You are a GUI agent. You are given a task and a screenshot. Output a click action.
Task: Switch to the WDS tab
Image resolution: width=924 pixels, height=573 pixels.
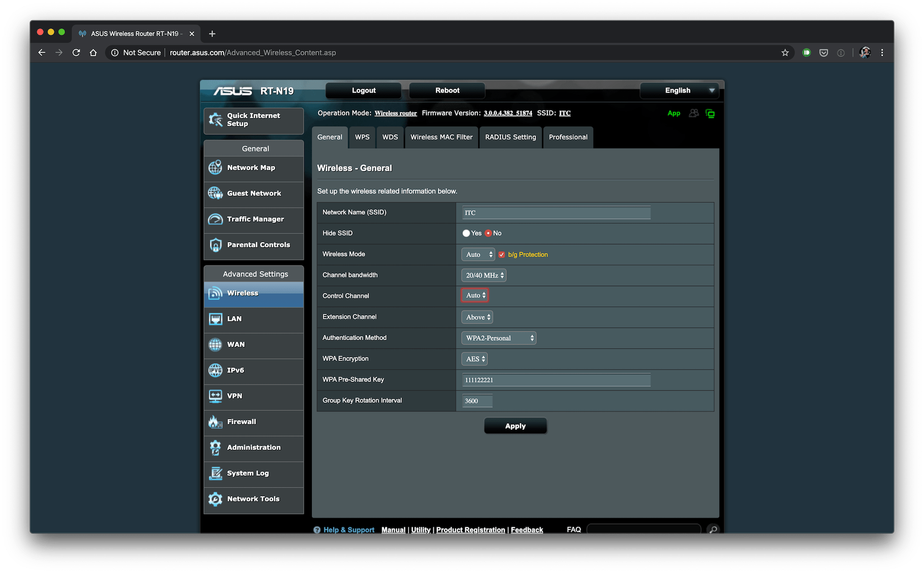tap(390, 137)
